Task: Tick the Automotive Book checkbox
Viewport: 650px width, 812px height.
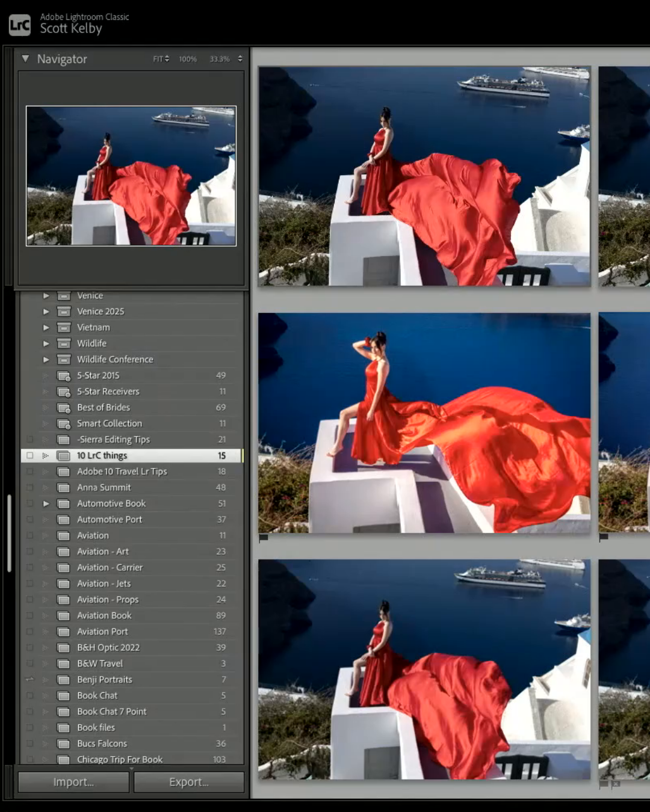Action: coord(29,503)
